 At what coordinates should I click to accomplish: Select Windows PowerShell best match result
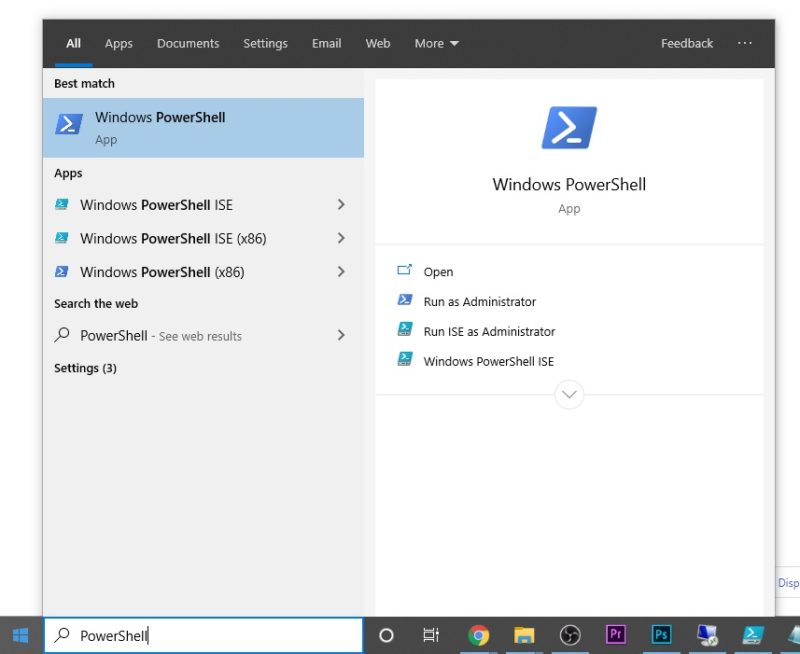click(203, 127)
